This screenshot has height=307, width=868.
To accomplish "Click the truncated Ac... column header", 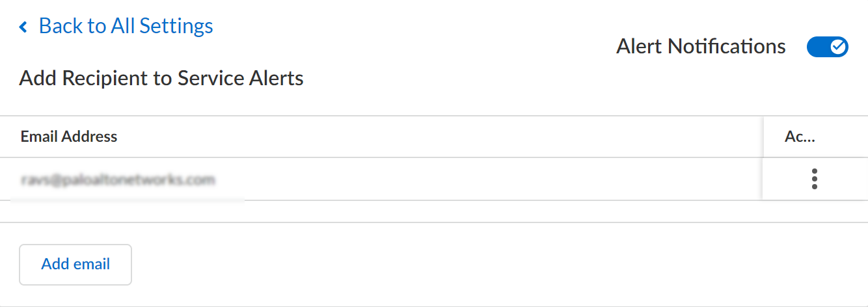I will (800, 137).
